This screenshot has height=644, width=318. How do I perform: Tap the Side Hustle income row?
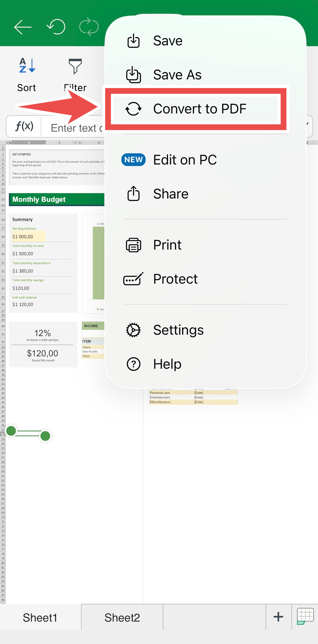pos(93,351)
